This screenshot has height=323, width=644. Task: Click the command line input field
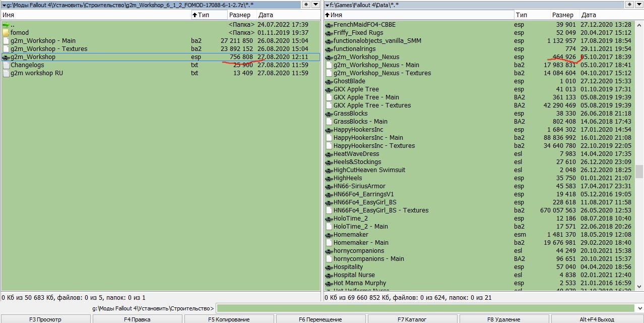click(x=425, y=308)
